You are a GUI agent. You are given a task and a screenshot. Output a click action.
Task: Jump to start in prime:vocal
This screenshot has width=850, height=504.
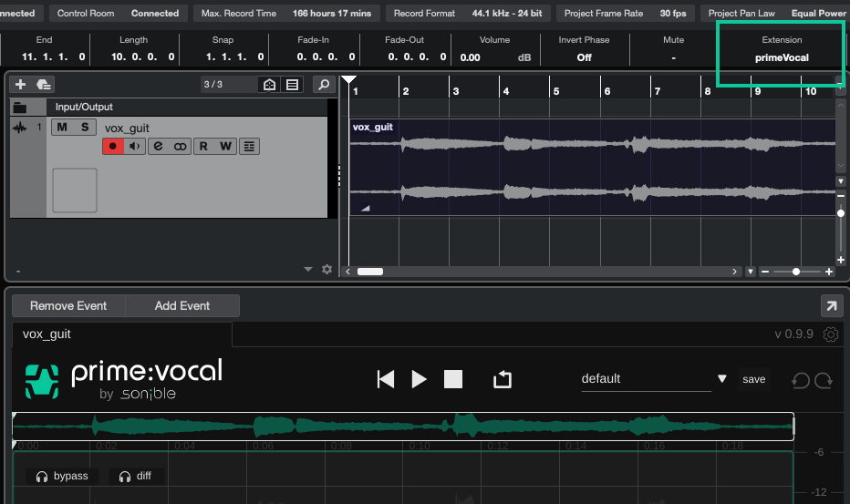coord(386,379)
